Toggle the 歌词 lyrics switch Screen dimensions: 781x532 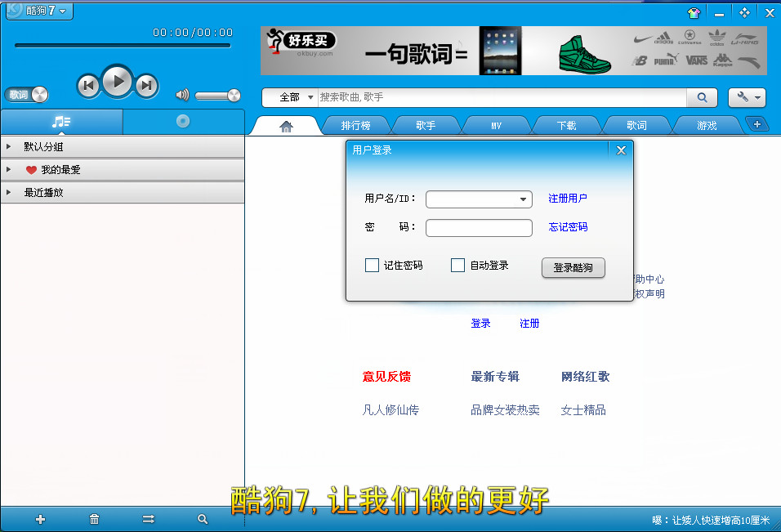pos(27,95)
